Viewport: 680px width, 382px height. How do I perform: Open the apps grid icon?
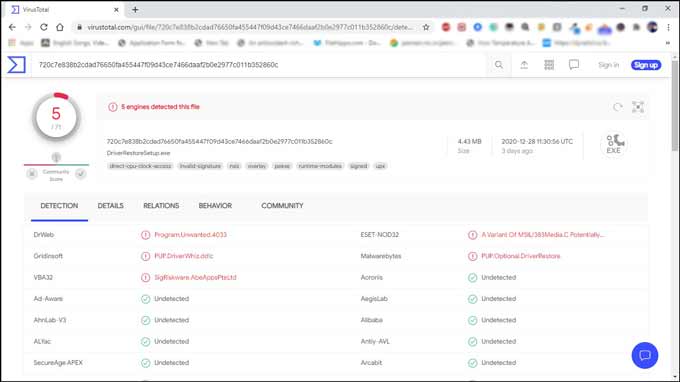click(x=549, y=65)
